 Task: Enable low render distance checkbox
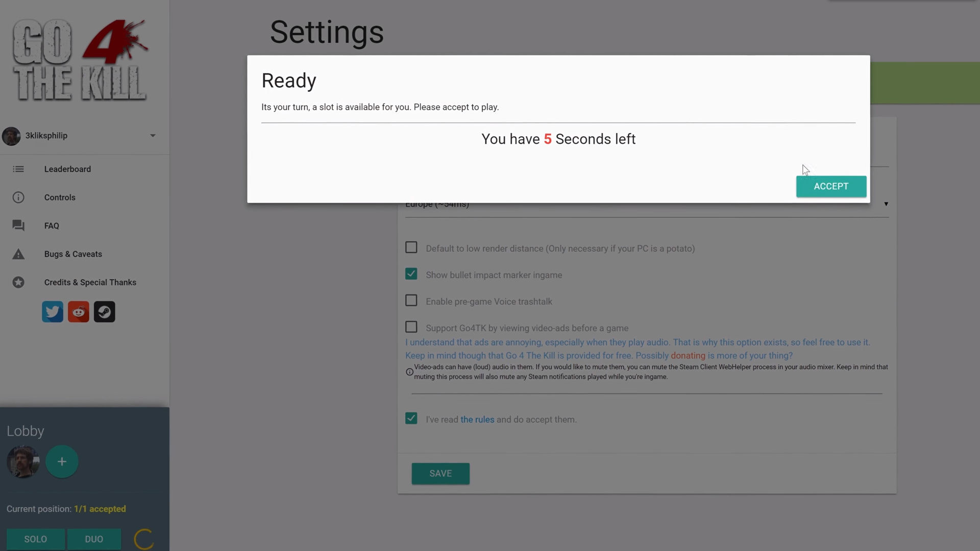coord(411,247)
